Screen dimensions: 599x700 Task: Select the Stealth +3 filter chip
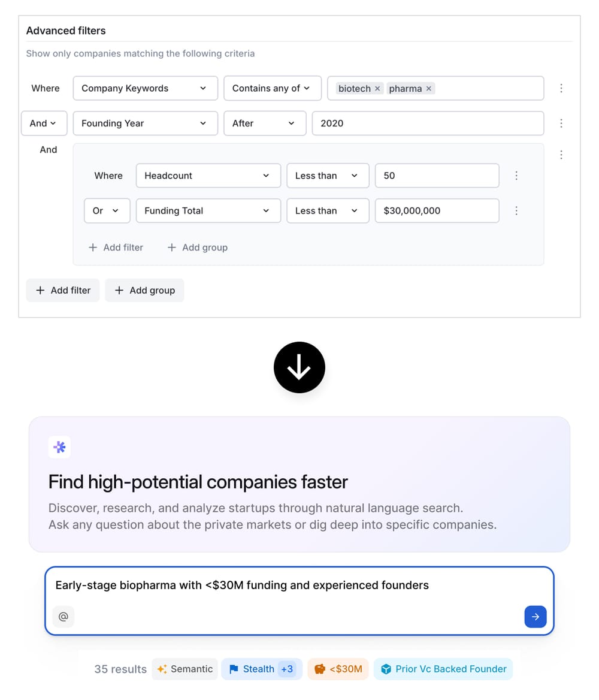point(261,669)
